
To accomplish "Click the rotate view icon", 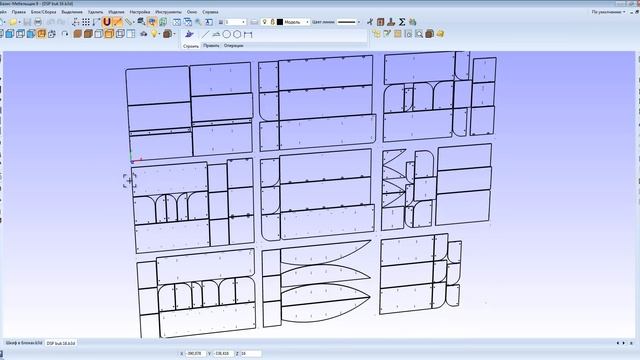I will pyautogui.click(x=65, y=34).
